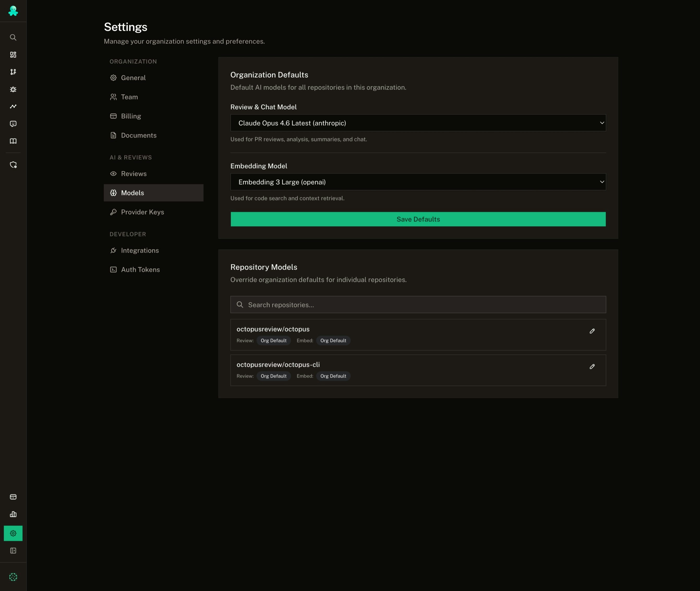
Task: Click the Search repositories input field
Action: (x=422, y=305)
